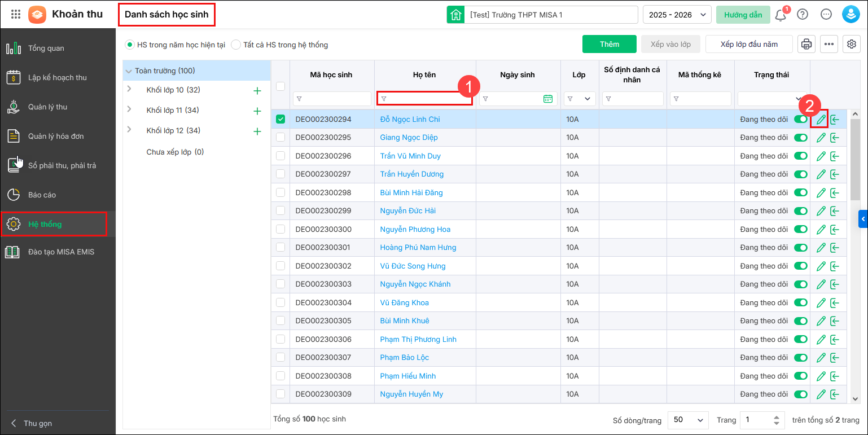Open the table settings gear icon

point(851,44)
